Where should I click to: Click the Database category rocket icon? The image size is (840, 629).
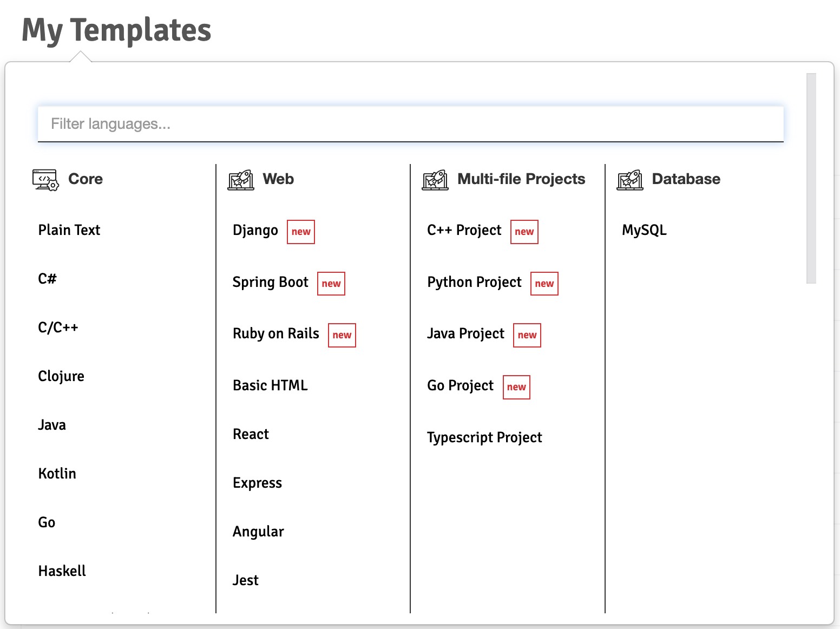click(x=630, y=180)
